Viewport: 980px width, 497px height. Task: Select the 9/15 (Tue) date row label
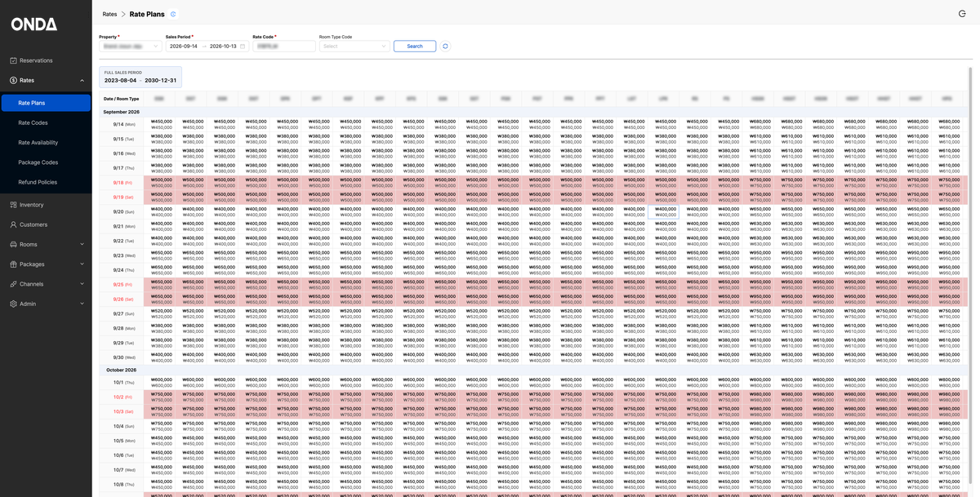124,139
